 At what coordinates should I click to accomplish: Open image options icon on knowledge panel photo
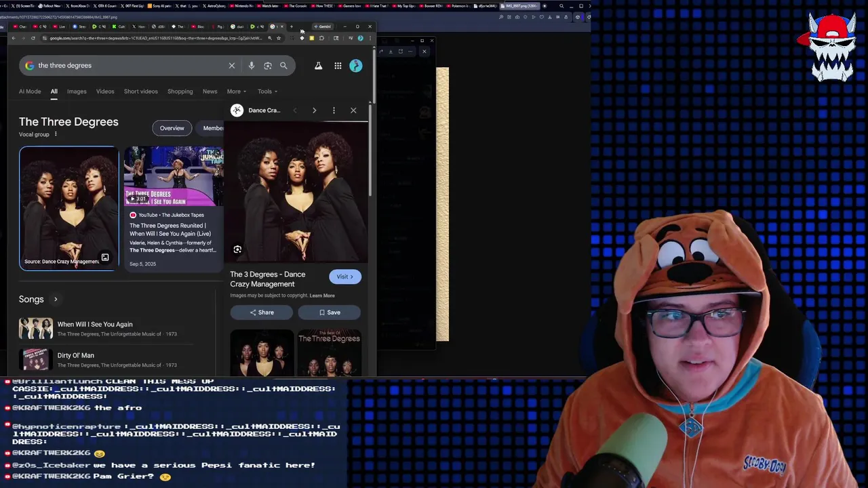pos(105,258)
